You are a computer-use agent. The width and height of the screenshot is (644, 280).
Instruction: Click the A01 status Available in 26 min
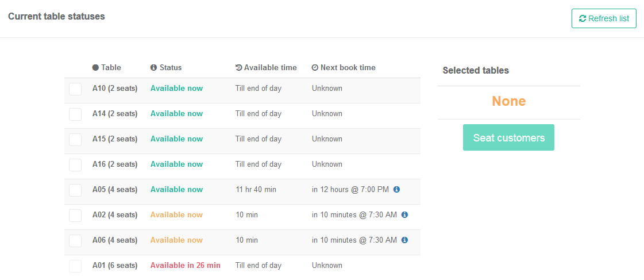[185, 266]
